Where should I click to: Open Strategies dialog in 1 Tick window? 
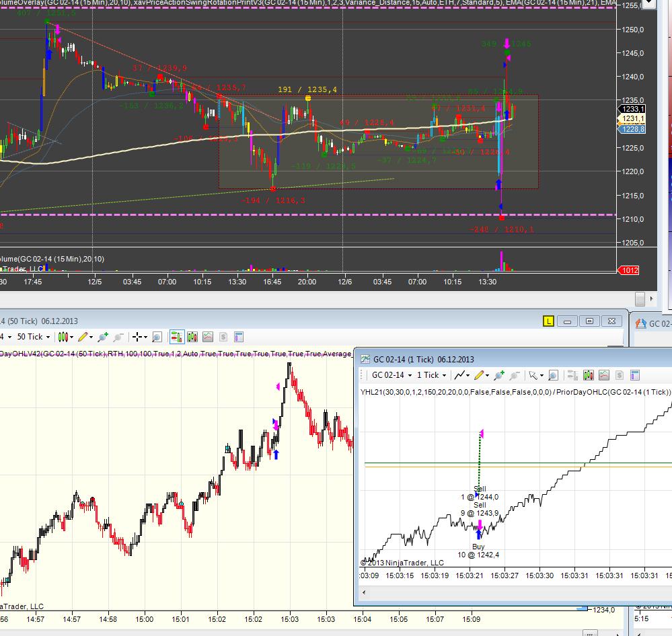(x=620, y=376)
